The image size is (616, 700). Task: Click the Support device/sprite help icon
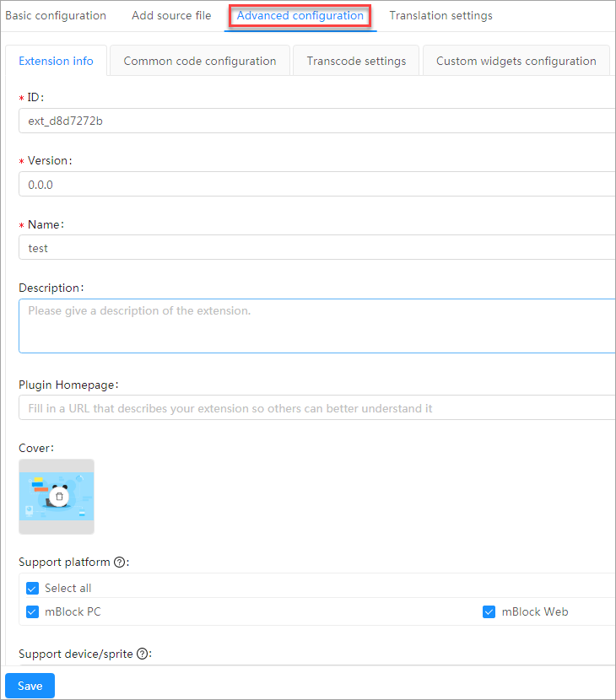[142, 654]
